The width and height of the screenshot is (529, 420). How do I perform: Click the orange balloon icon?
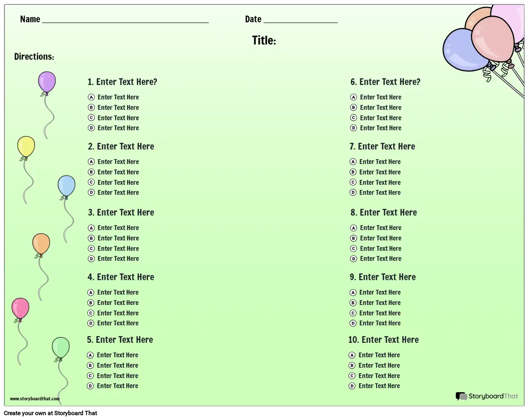(41, 244)
